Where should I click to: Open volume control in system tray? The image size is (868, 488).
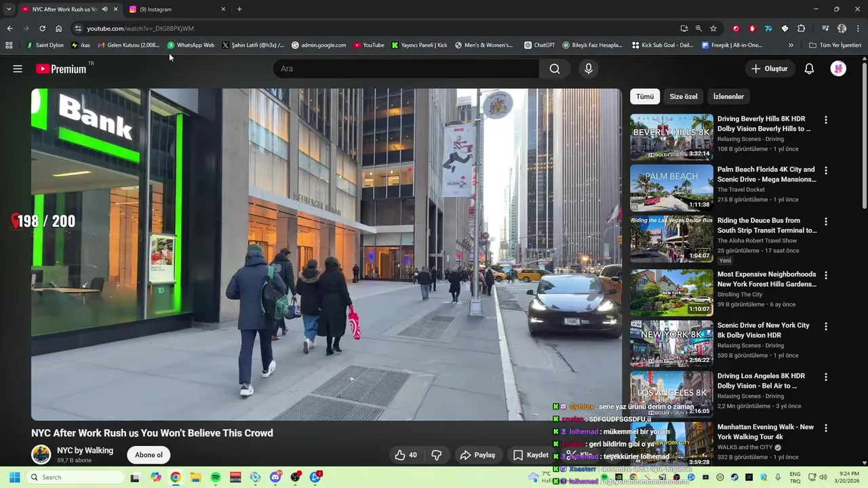click(x=823, y=477)
